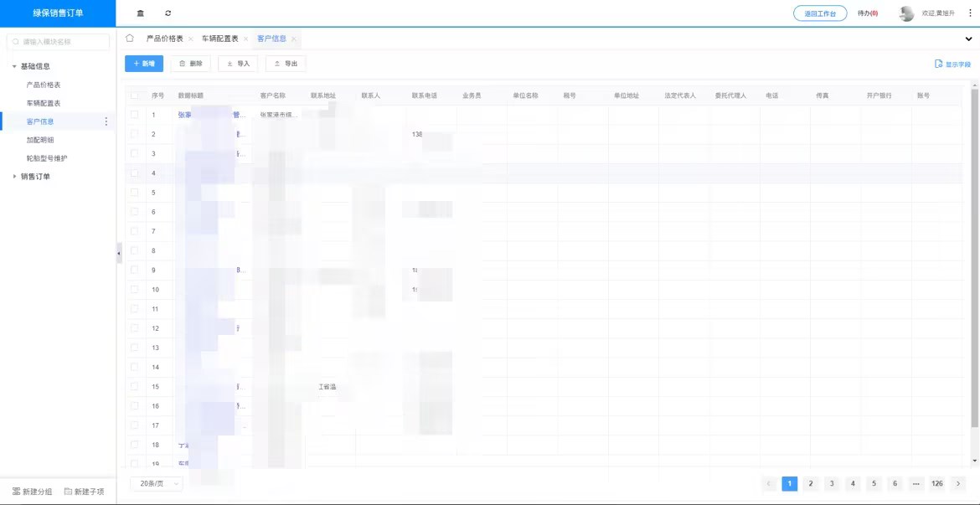Check the checkbox on row 5
Screen dimensions: 980x505
pos(135,192)
